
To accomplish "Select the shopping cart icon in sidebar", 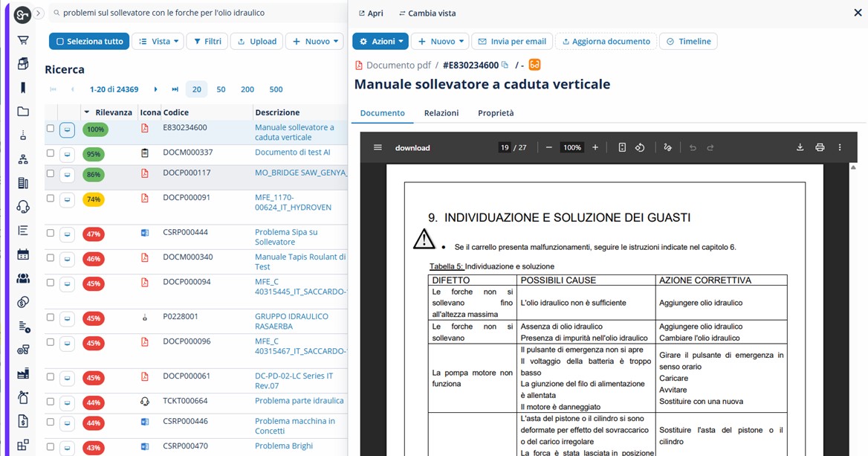I will [22, 41].
